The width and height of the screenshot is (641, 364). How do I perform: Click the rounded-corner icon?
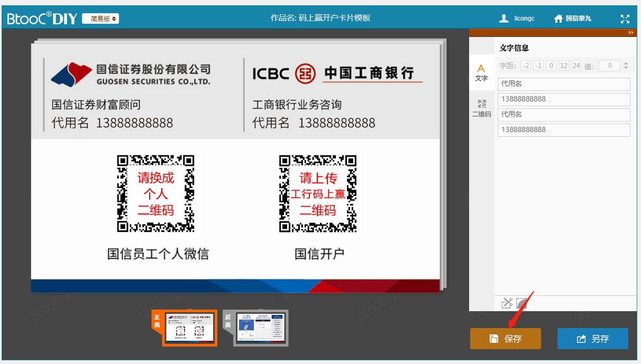(x=521, y=303)
